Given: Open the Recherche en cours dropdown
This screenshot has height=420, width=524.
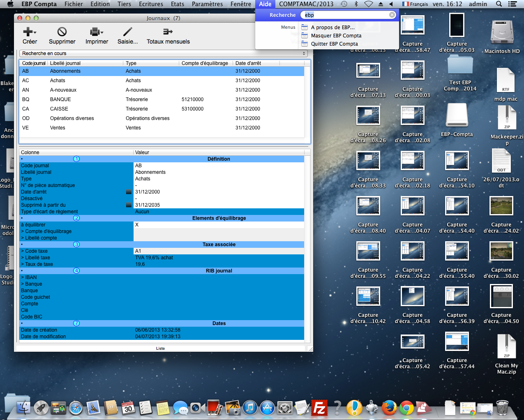Looking at the screenshot, I should [x=164, y=53].
